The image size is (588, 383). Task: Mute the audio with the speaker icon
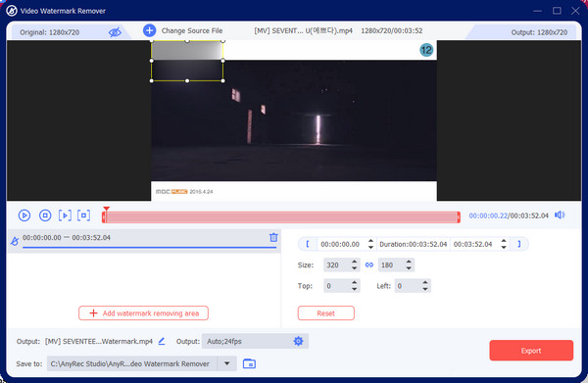coord(560,215)
